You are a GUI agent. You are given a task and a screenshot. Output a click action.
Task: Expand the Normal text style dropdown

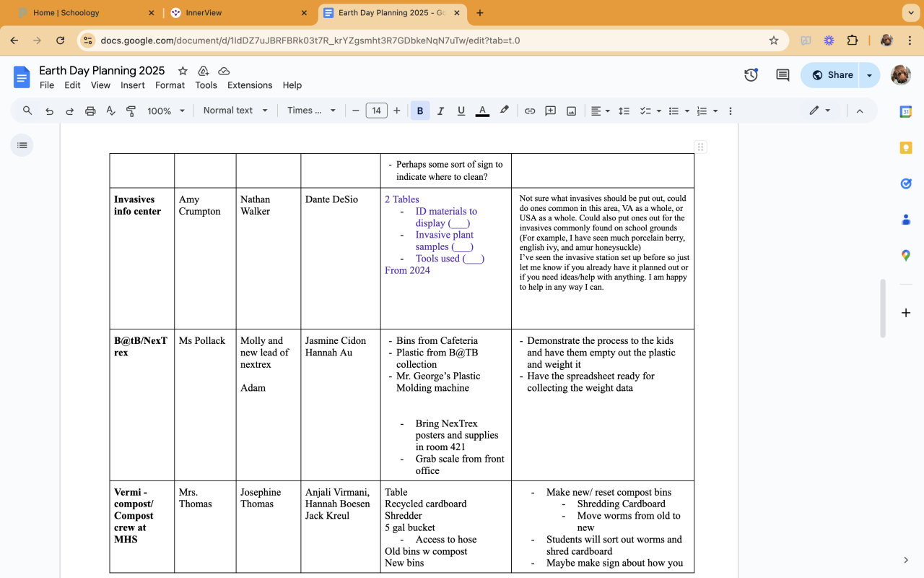click(x=235, y=111)
